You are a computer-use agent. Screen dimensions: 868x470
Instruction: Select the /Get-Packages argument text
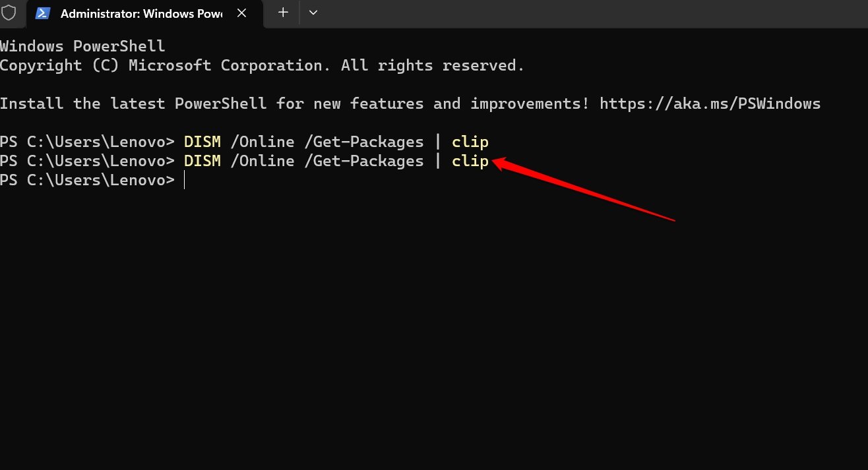364,141
